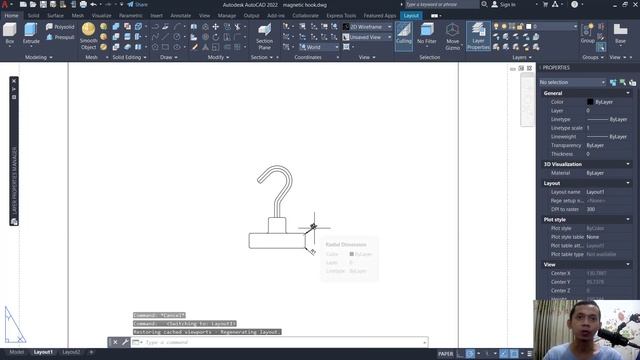Click the Layout name value Layout1
Viewport: 640px width, 360px height.
[595, 192]
